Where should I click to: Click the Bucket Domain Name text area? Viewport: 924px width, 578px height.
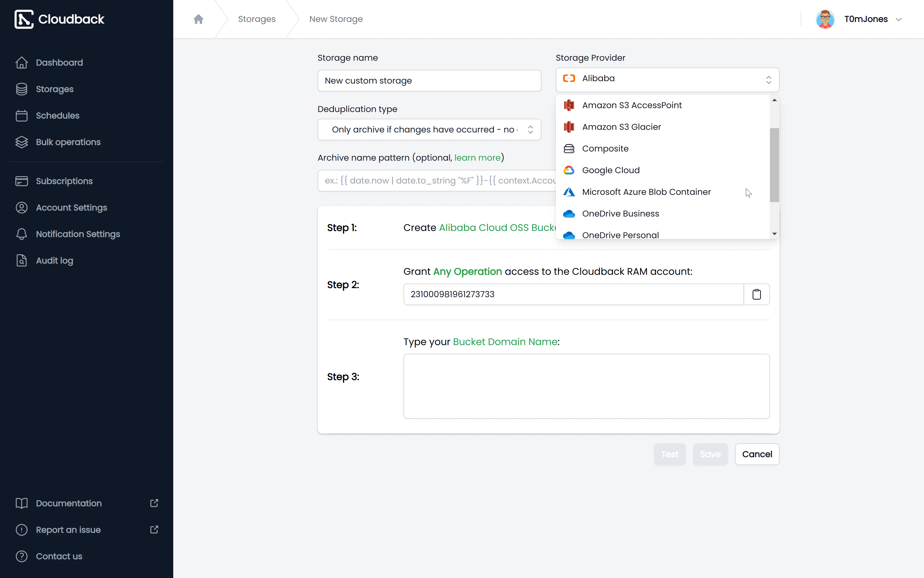point(586,386)
